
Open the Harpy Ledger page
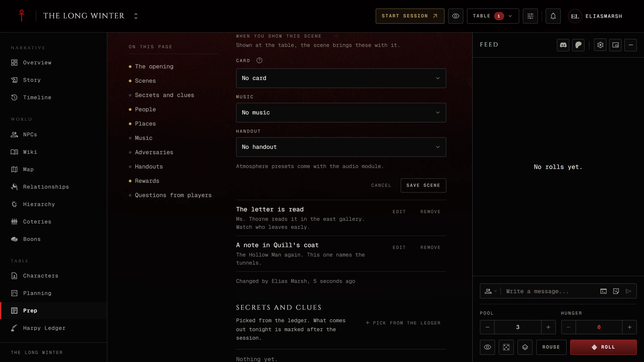[x=53, y=328]
